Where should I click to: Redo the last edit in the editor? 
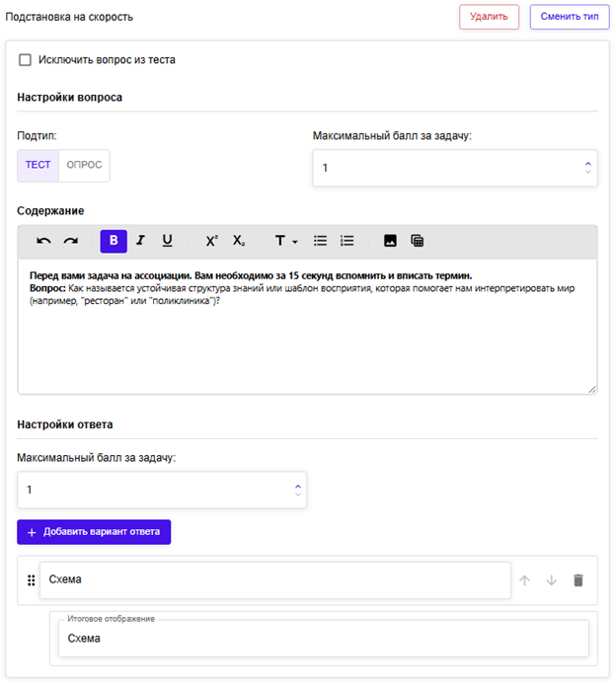point(71,241)
